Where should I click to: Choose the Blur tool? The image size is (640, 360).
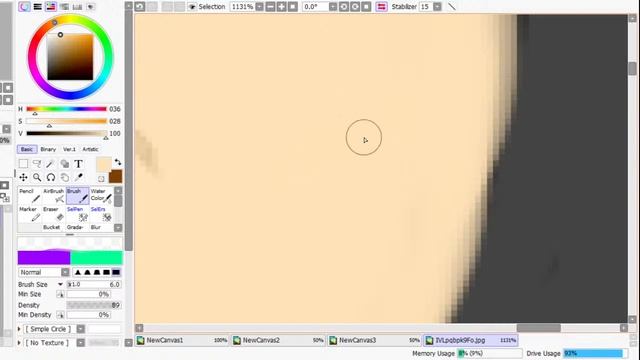click(101, 227)
